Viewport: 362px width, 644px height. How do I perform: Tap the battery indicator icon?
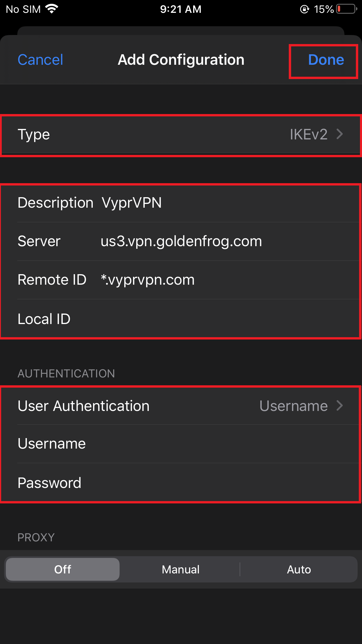click(346, 9)
